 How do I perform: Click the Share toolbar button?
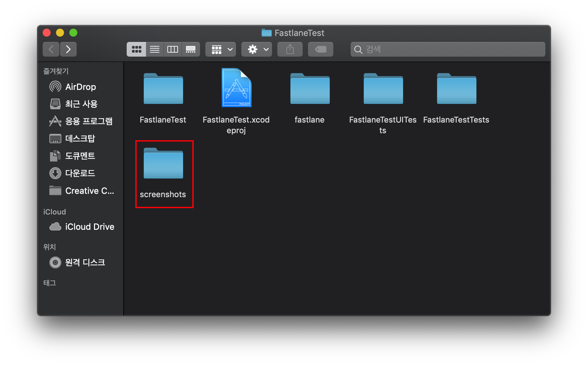point(290,49)
